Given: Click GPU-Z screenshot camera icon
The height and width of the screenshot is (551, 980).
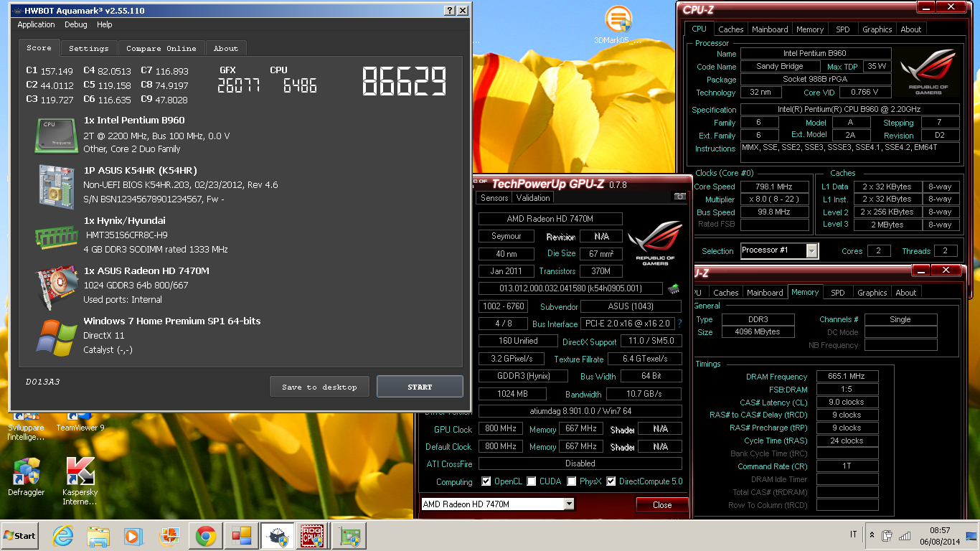Looking at the screenshot, I should click(679, 197).
